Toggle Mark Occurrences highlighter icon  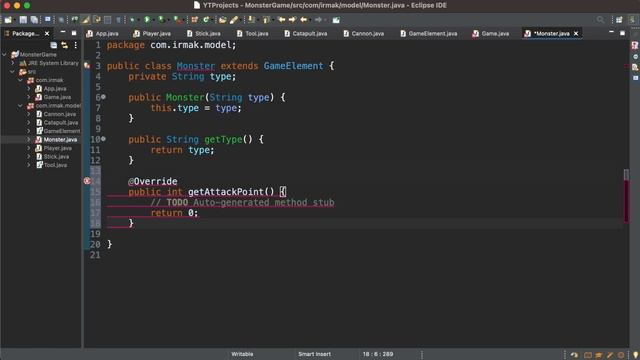click(x=86, y=20)
